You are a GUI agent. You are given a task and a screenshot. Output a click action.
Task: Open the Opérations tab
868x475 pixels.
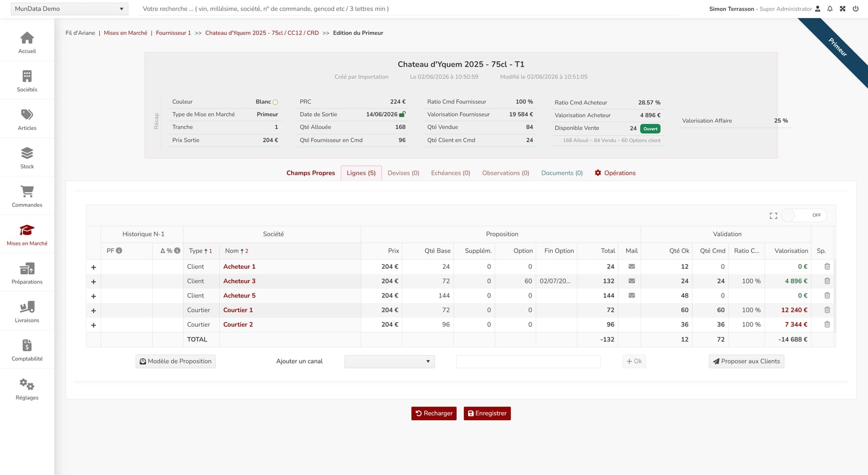point(615,173)
